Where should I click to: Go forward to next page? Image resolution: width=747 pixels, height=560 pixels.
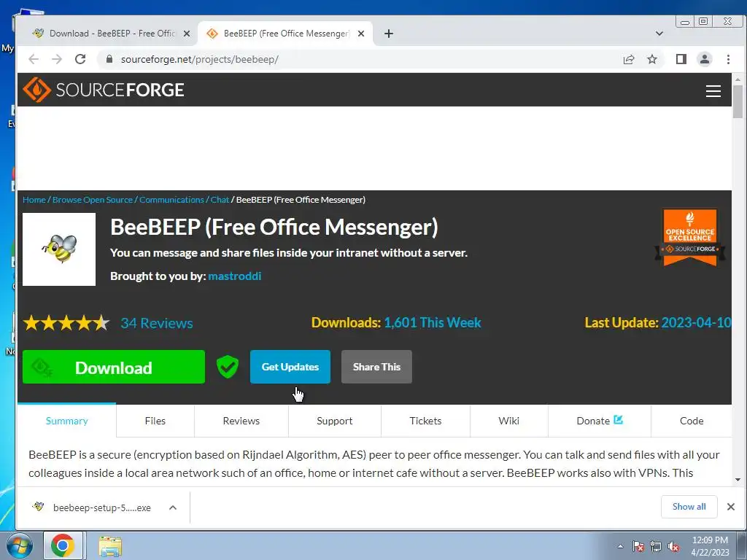[x=57, y=59]
